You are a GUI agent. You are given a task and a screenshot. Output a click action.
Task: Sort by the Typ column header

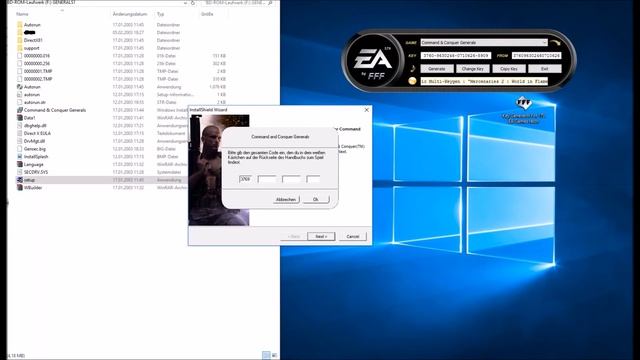[x=160, y=14]
